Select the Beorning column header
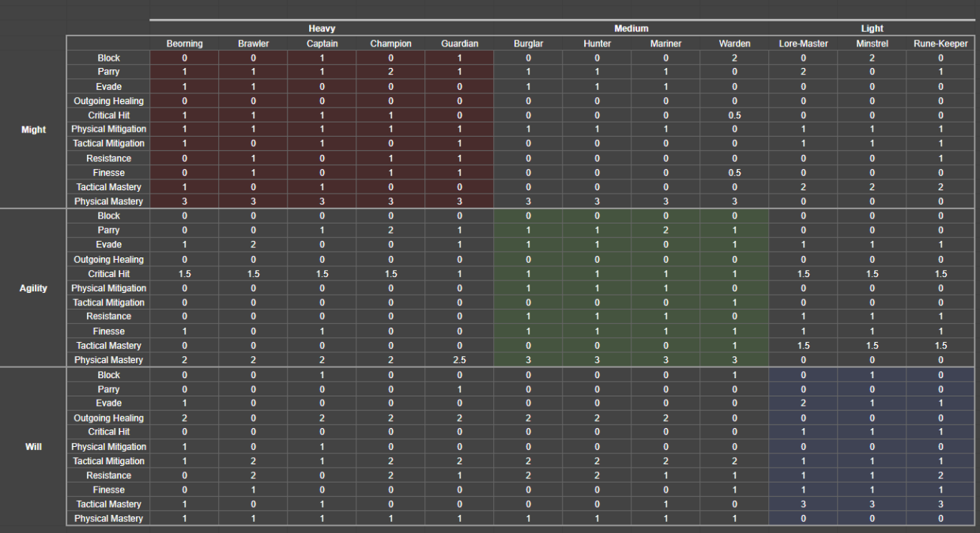The width and height of the screenshot is (980, 533). pyautogui.click(x=184, y=43)
